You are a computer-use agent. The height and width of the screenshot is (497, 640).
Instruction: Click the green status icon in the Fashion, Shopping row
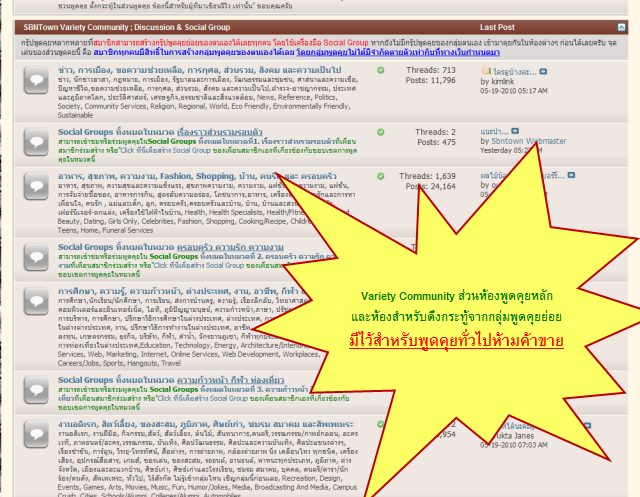[380, 177]
